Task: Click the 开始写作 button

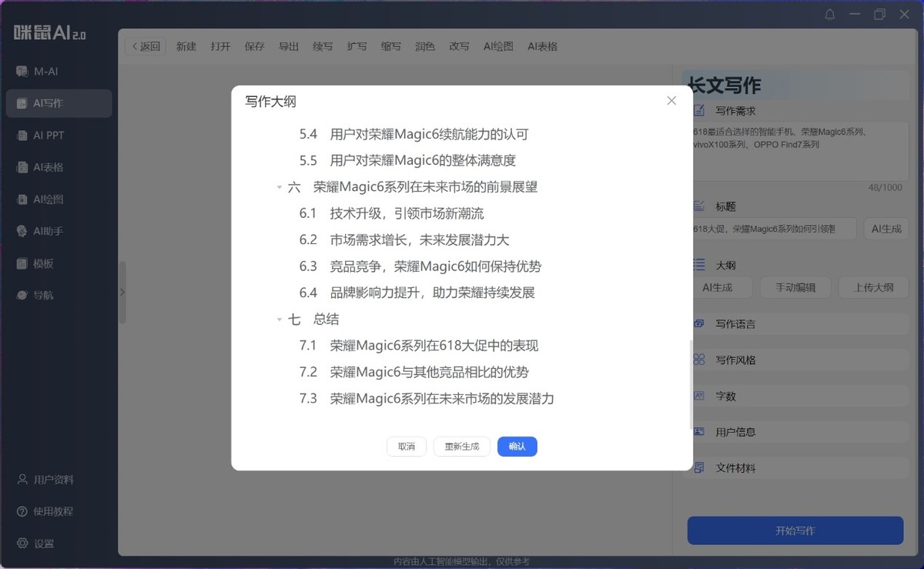Action: pyautogui.click(x=795, y=531)
